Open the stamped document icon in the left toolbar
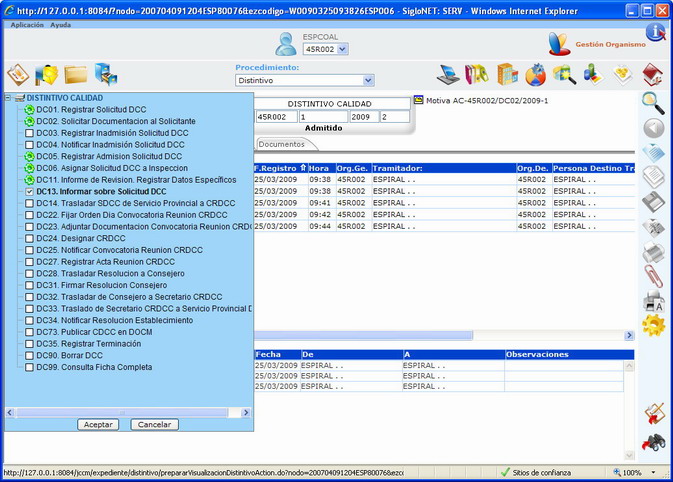Screen dimensions: 673x482 18,75
